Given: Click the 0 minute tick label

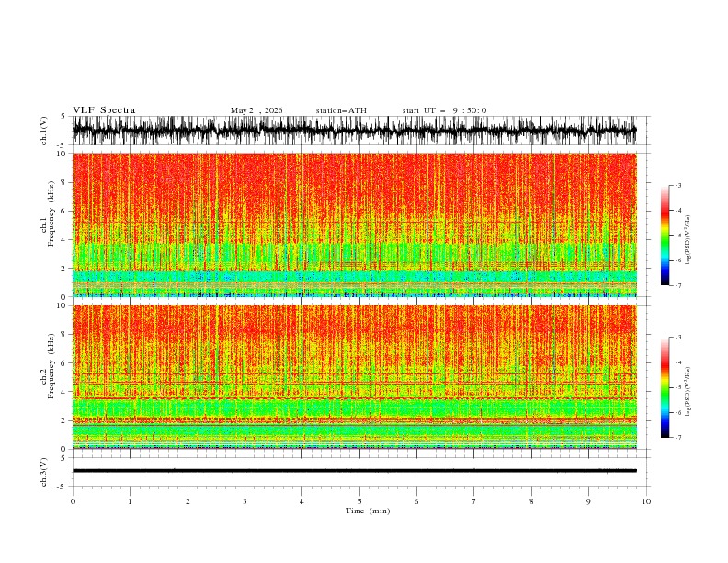Looking at the screenshot, I should 73,501.
